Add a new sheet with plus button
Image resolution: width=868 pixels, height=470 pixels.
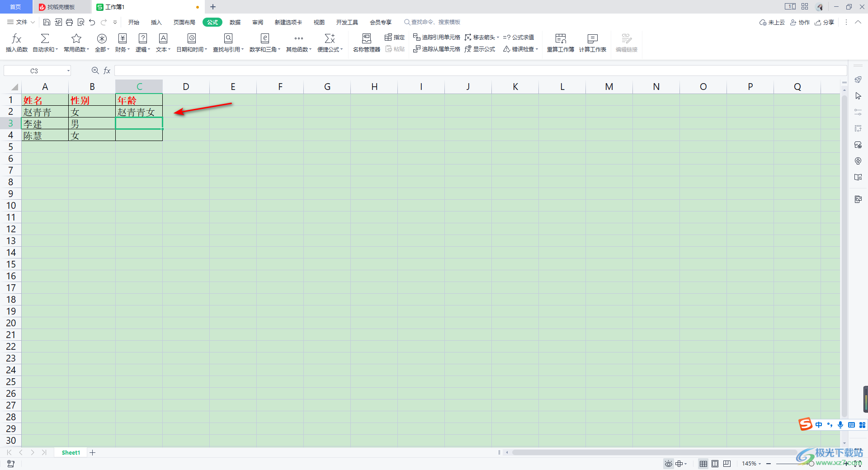pos(93,452)
